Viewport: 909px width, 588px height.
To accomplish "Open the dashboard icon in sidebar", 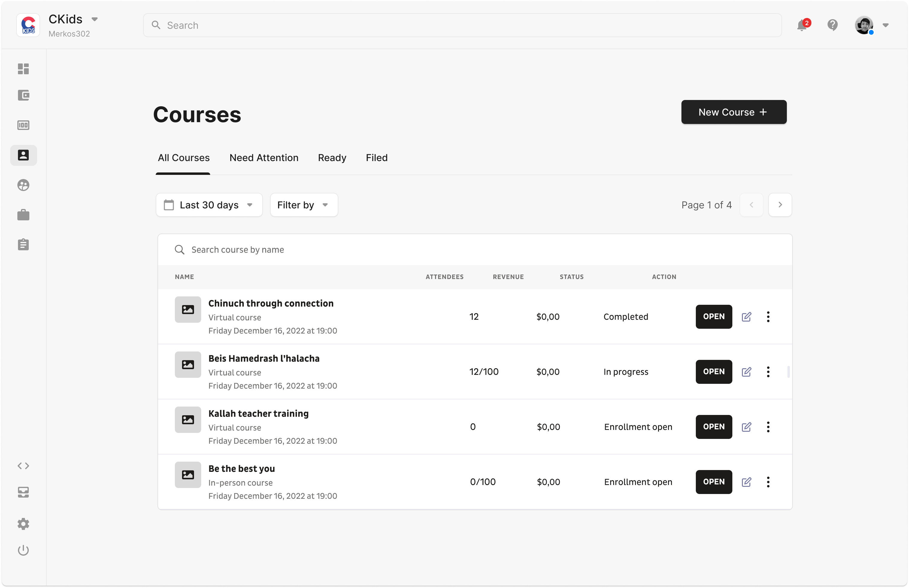I will coord(23,69).
